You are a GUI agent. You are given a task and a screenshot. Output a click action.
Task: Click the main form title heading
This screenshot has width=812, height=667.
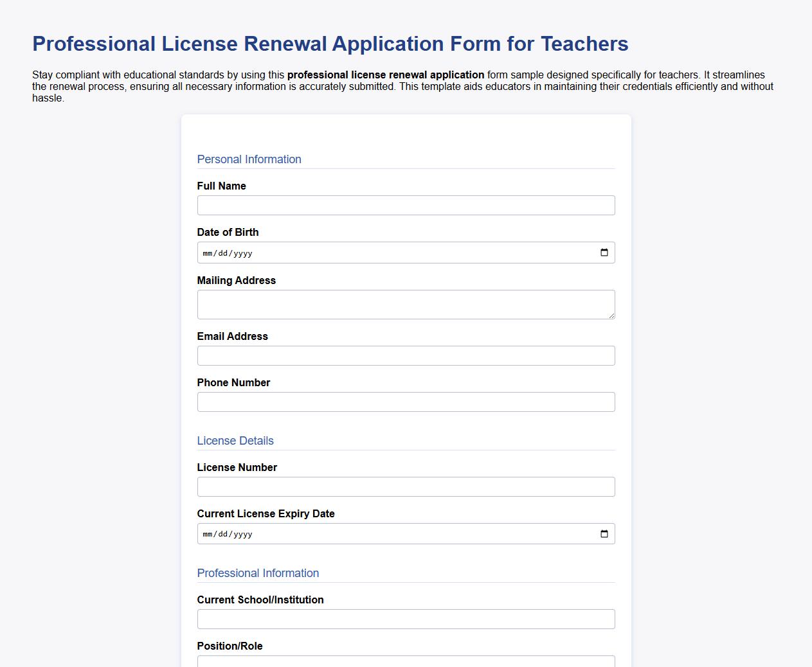point(330,44)
